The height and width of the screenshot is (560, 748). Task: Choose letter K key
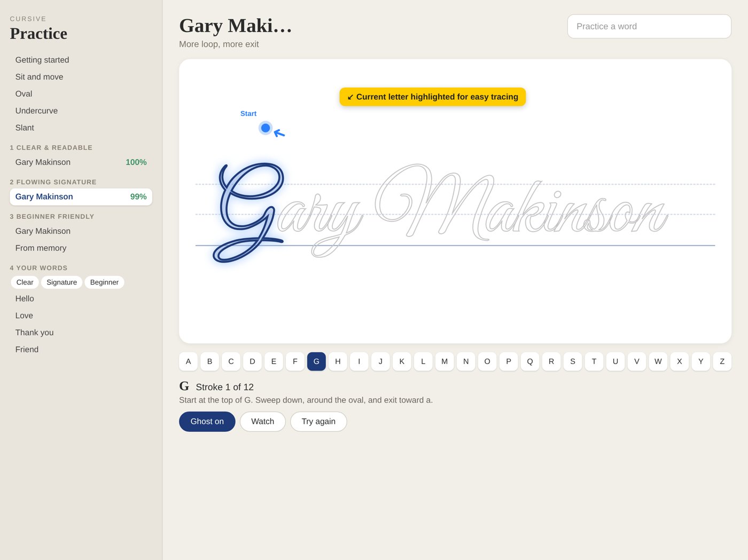pos(402,361)
